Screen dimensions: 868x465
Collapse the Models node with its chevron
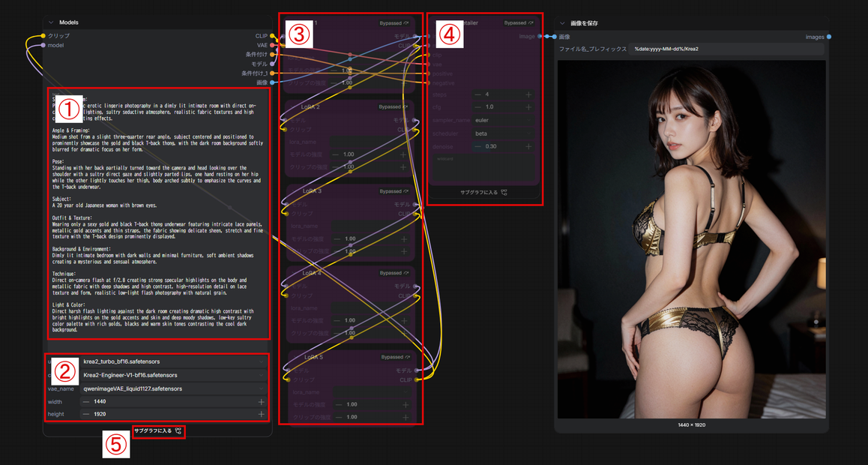pos(51,22)
